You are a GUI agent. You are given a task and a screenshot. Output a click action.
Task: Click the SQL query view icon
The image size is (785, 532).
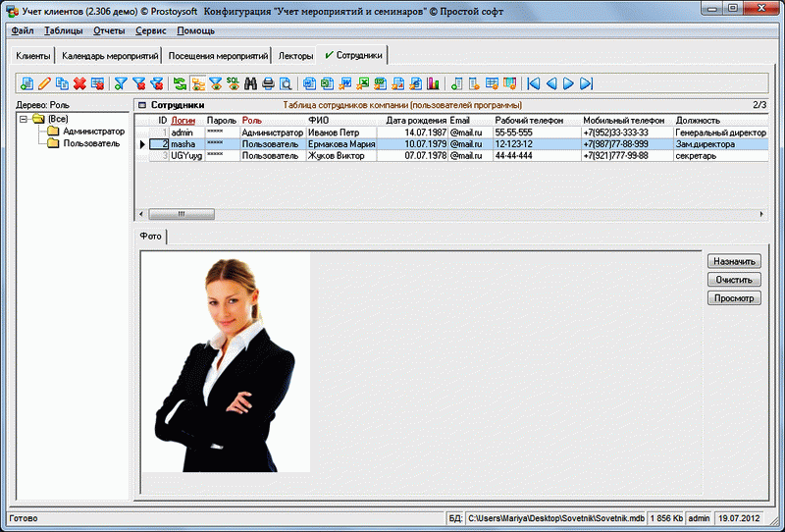point(234,83)
